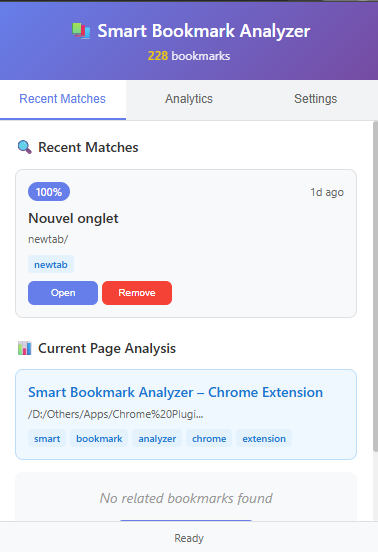
Task: Click the Smart Bookmark Analyzer header title
Action: click(204, 31)
